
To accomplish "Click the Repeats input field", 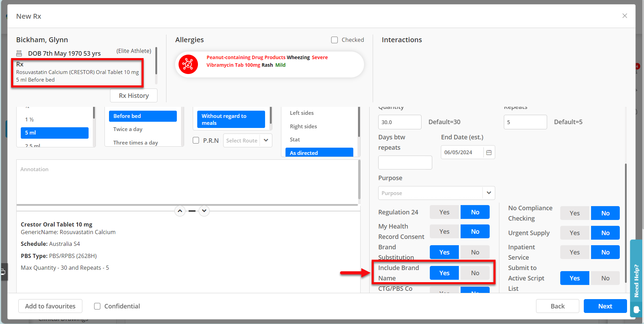I will tap(525, 122).
